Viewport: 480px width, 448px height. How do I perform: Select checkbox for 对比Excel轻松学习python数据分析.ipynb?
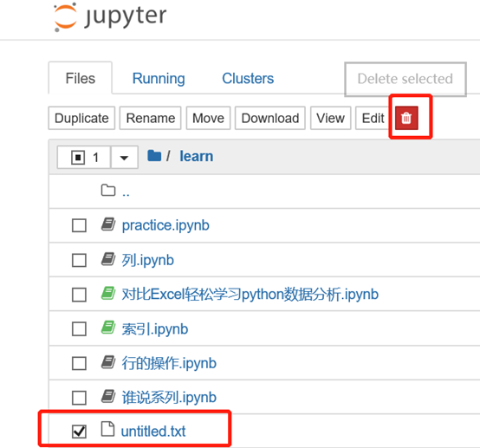pyautogui.click(x=79, y=295)
